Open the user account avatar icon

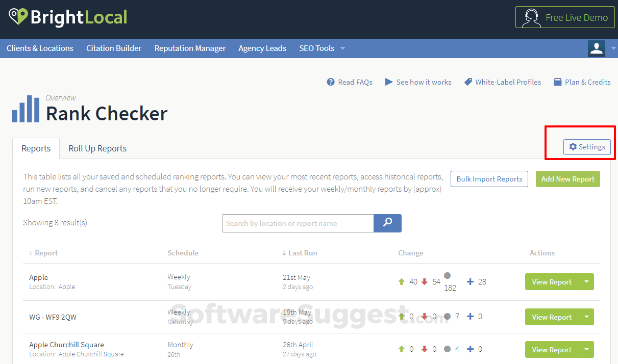pos(596,48)
